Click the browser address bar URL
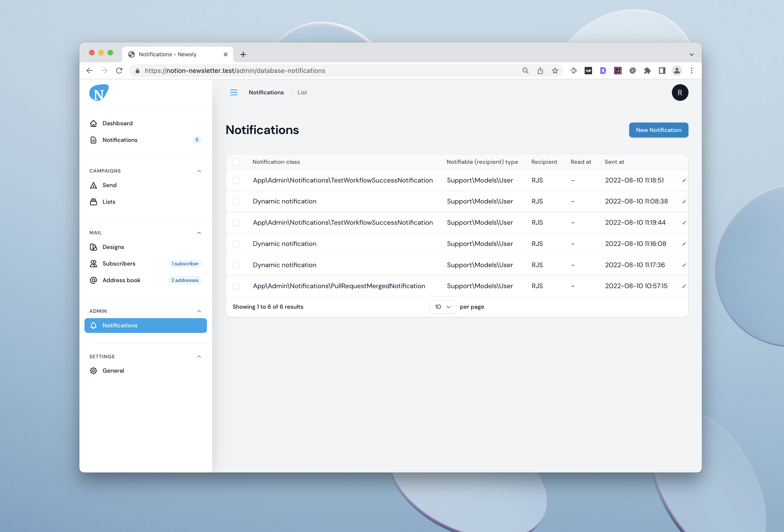The width and height of the screenshot is (784, 532). coord(235,71)
